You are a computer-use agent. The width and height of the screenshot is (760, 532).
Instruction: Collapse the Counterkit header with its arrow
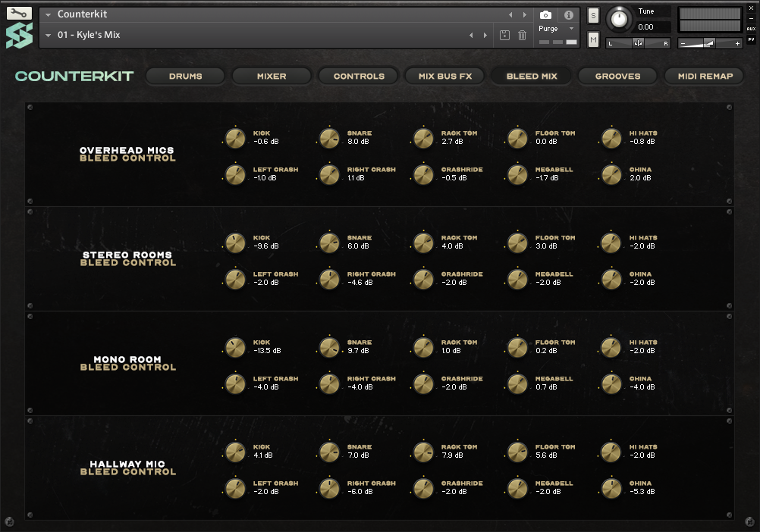[47, 13]
